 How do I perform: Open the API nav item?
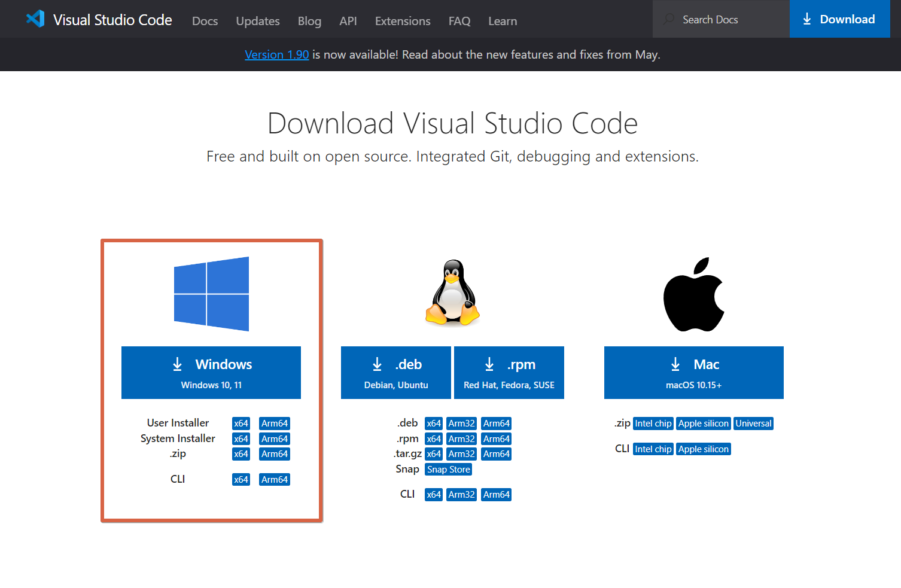point(348,21)
